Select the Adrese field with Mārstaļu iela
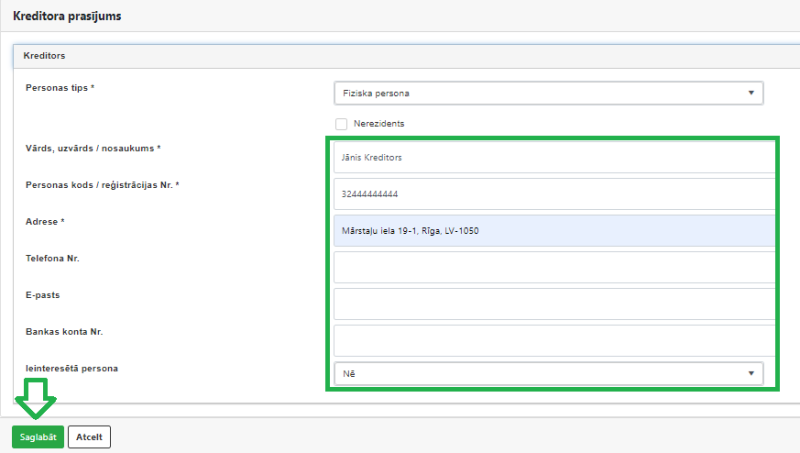800x453 pixels. point(553,231)
